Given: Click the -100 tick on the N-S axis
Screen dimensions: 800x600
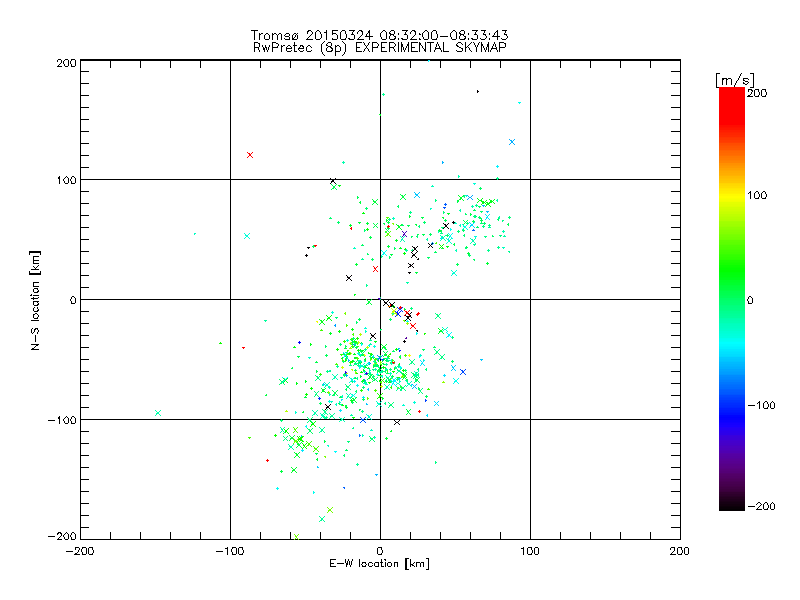Looking at the screenshot, I should [x=62, y=420].
